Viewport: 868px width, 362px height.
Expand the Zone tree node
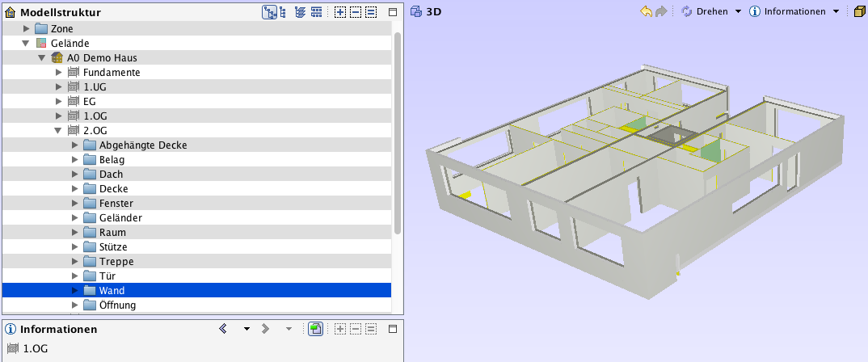(26, 29)
